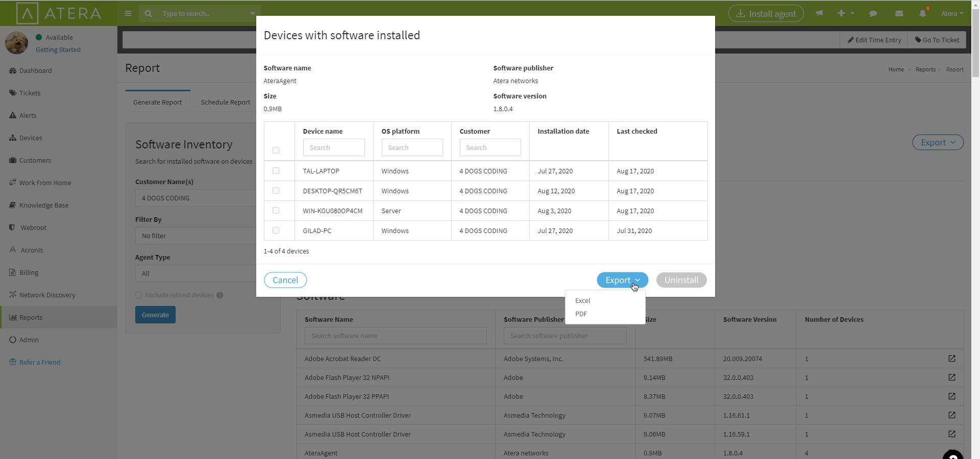Switch to the Schedule Report tab
The width and height of the screenshot is (980, 459).
(x=225, y=102)
